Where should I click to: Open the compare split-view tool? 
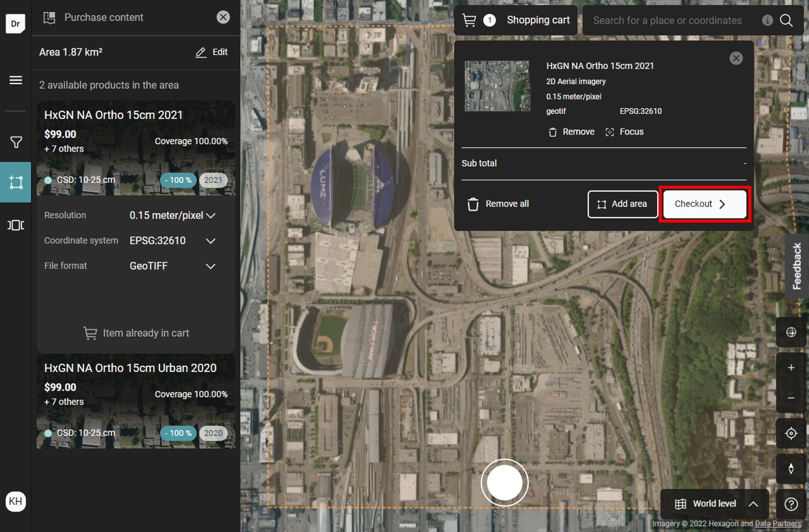coord(16,225)
